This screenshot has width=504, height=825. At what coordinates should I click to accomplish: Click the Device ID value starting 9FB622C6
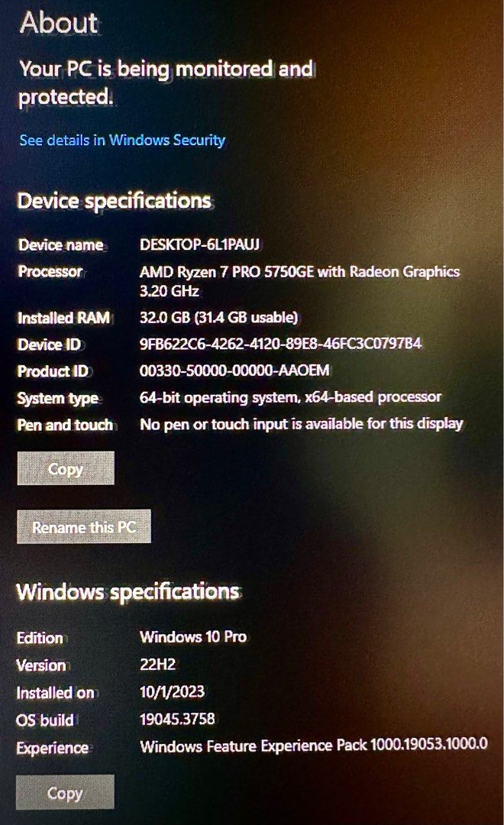click(x=281, y=344)
